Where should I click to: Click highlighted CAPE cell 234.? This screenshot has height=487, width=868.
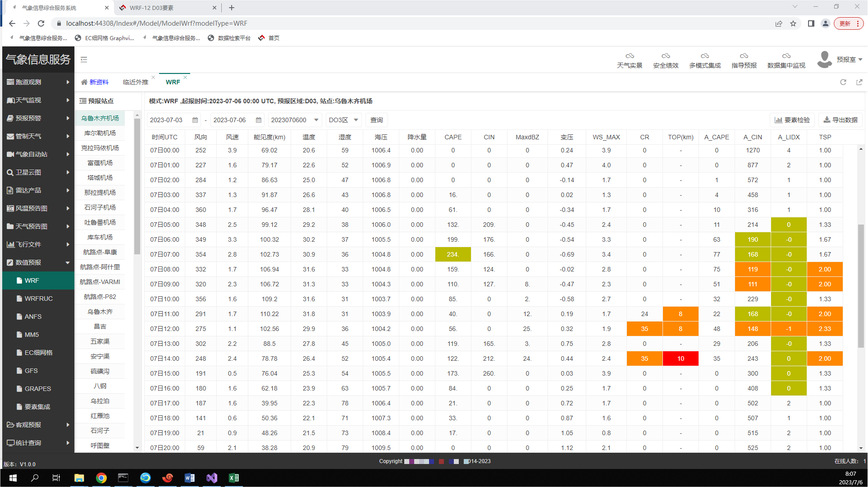click(x=453, y=254)
